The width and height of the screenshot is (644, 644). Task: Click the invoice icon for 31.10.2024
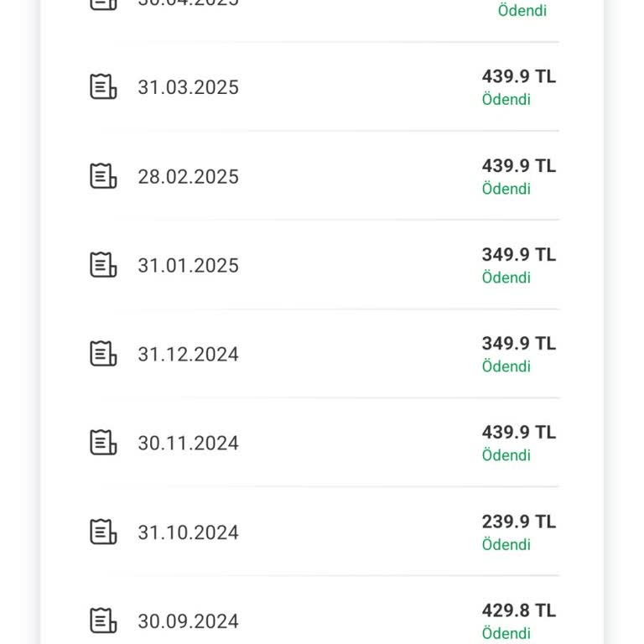click(103, 532)
